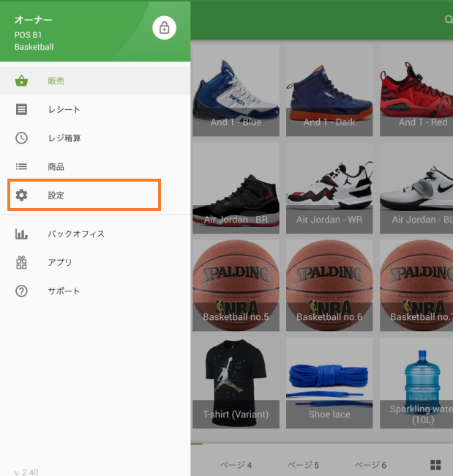Click the clock icon beside レジ精算

22,138
